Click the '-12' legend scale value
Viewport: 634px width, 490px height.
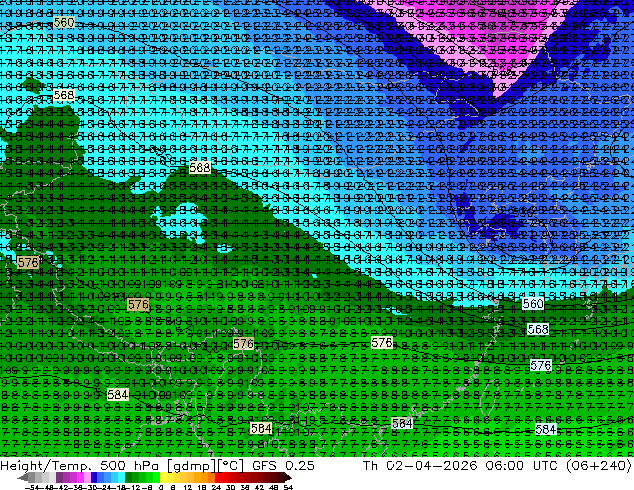135,487
